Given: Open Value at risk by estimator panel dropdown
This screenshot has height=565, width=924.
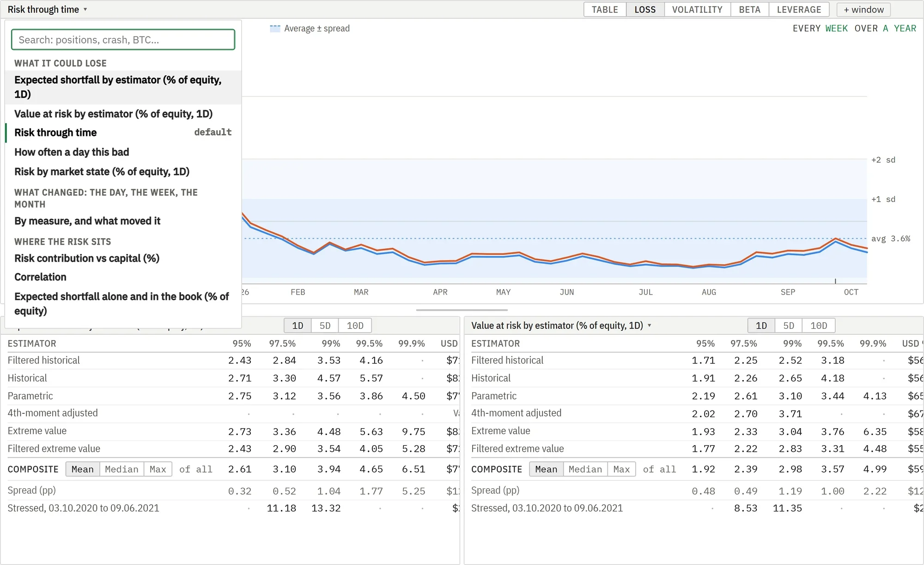Looking at the screenshot, I should (561, 325).
